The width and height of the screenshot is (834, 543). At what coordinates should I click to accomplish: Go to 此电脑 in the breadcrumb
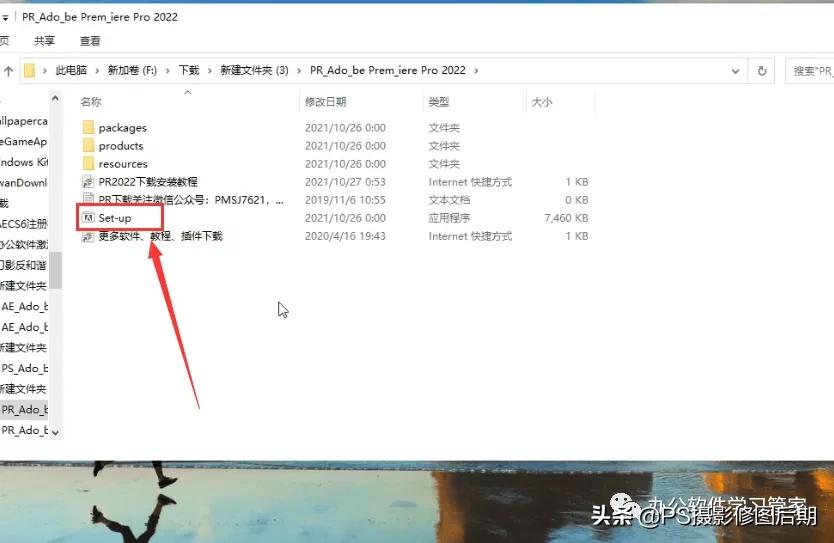71,70
